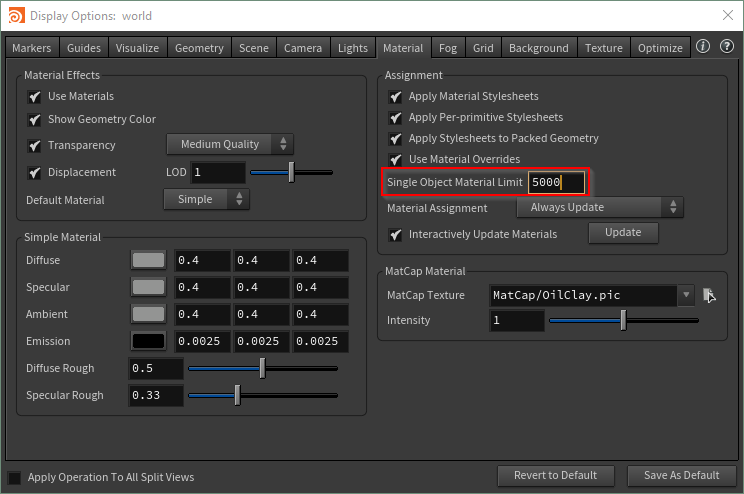Viewport: 744px width, 494px height.
Task: Click the Houdini logo in title bar
Action: pyautogui.click(x=14, y=16)
